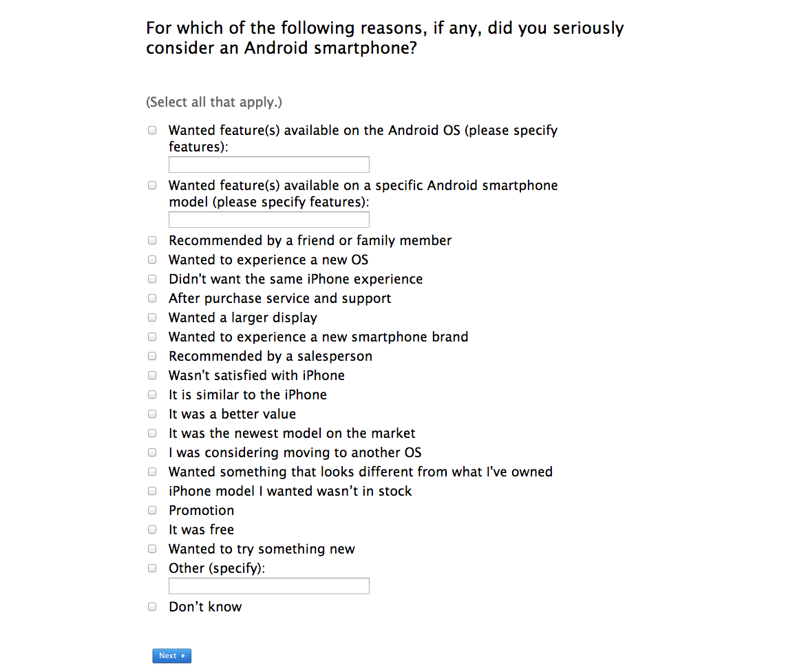Check 'It was a better value'

[x=151, y=414]
